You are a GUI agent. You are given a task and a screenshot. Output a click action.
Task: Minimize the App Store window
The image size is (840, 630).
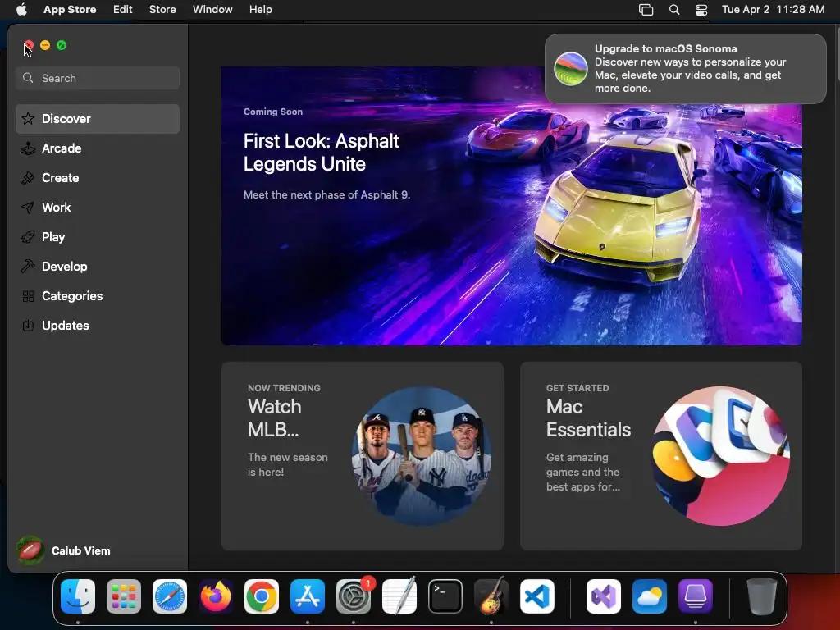(x=45, y=46)
